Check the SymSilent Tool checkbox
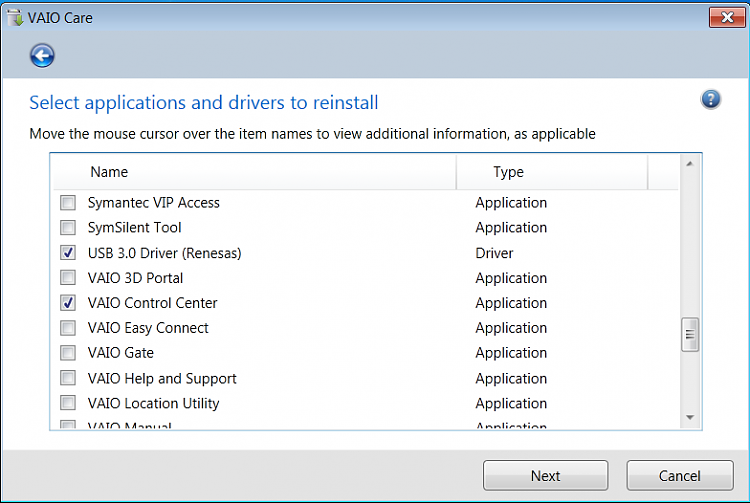The image size is (750, 503). [68, 228]
